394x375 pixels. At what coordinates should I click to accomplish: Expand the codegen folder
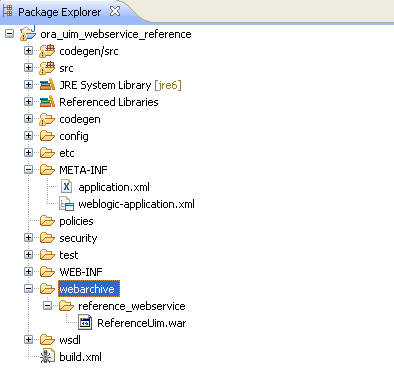click(29, 119)
